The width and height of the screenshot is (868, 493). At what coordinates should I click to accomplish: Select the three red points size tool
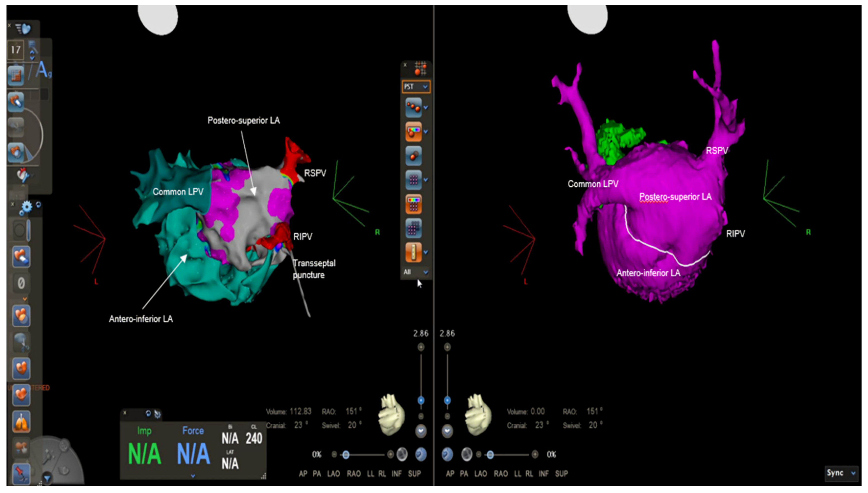click(x=413, y=107)
